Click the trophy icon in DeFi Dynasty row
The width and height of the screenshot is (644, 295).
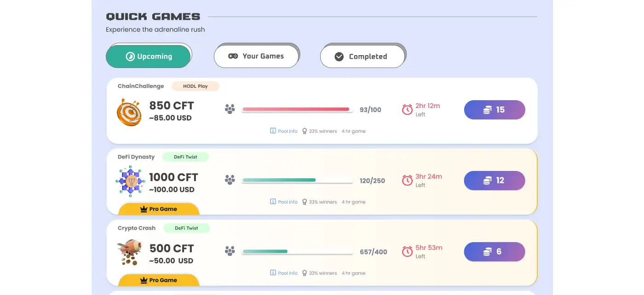tap(305, 202)
